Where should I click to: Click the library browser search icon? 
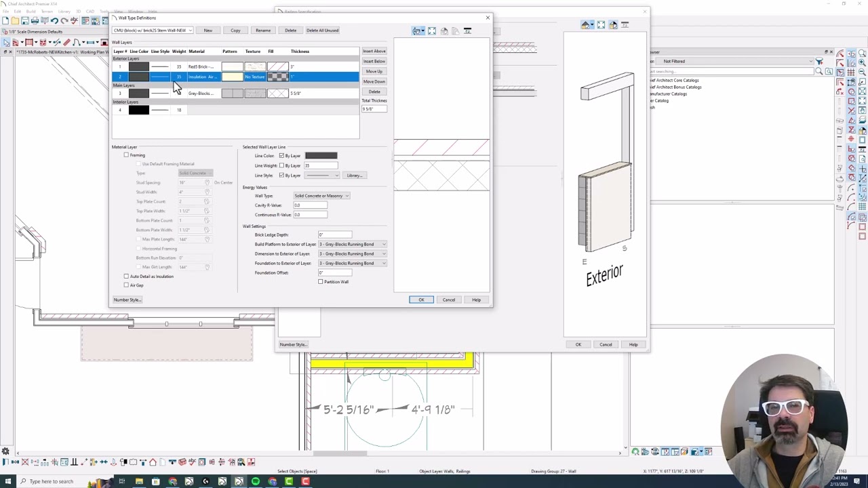click(x=819, y=70)
